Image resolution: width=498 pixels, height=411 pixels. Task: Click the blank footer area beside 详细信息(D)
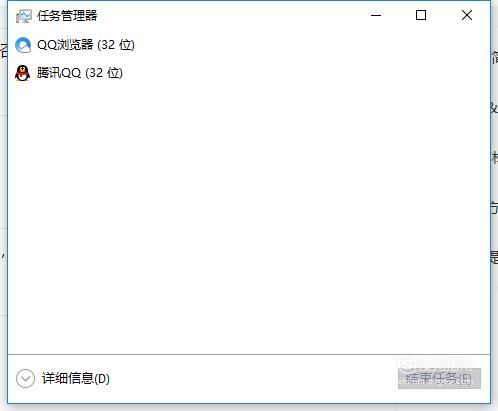[253, 378]
